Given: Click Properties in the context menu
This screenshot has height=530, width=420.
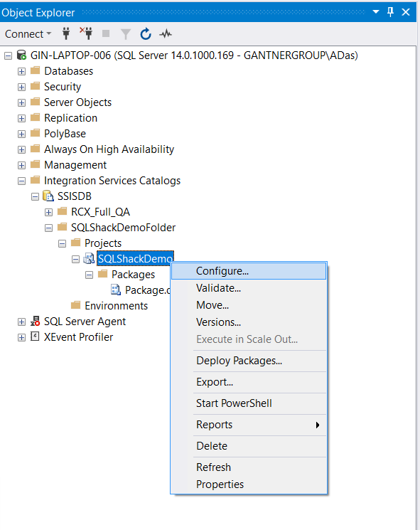Looking at the screenshot, I should (x=249, y=484).
